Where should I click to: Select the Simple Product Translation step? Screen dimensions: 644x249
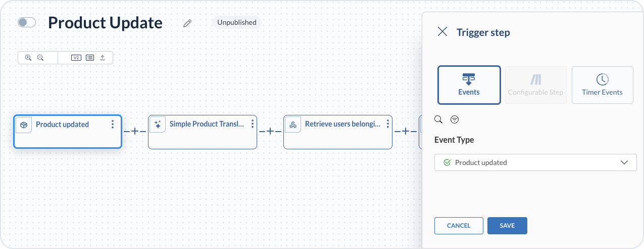click(x=202, y=132)
